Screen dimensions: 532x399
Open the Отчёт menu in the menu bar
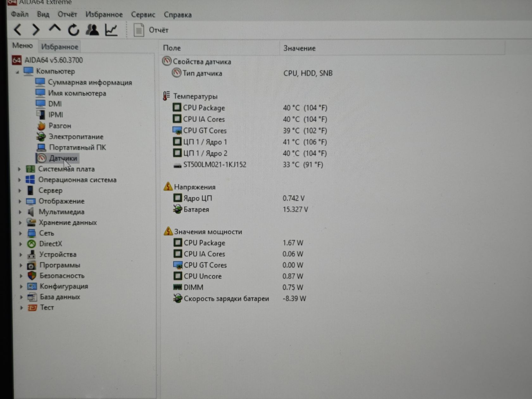tap(67, 15)
